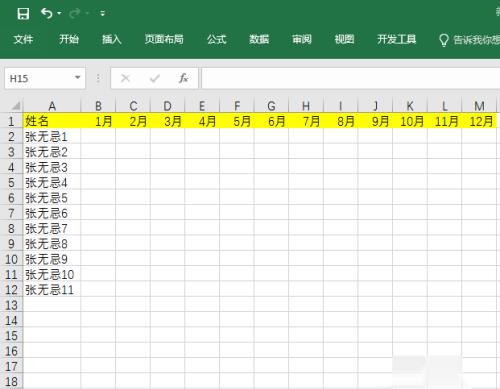Select column A header
The width and height of the screenshot is (500, 389).
[52, 106]
